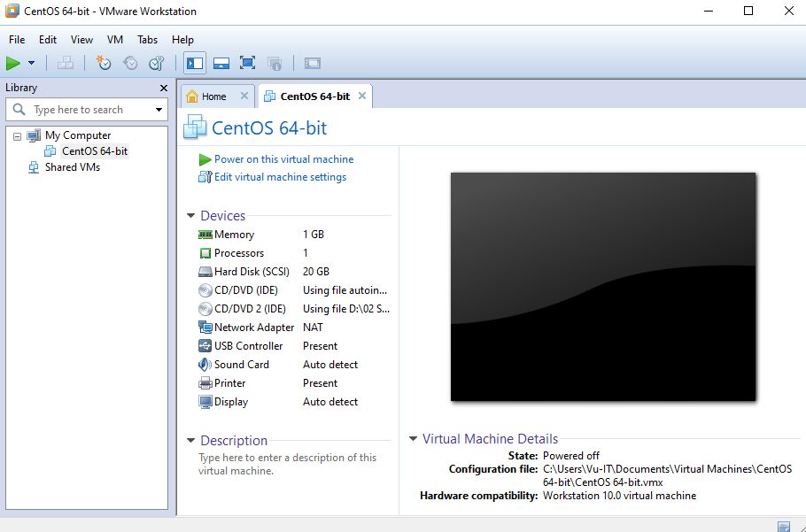This screenshot has width=806, height=532.
Task: Collapse the Devices section
Action: pos(190,215)
